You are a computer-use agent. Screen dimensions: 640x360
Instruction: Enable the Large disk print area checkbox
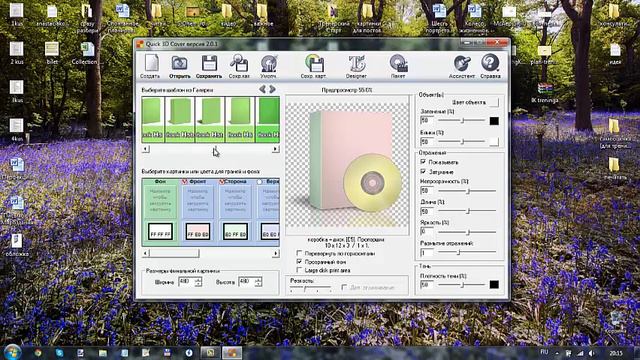point(300,270)
